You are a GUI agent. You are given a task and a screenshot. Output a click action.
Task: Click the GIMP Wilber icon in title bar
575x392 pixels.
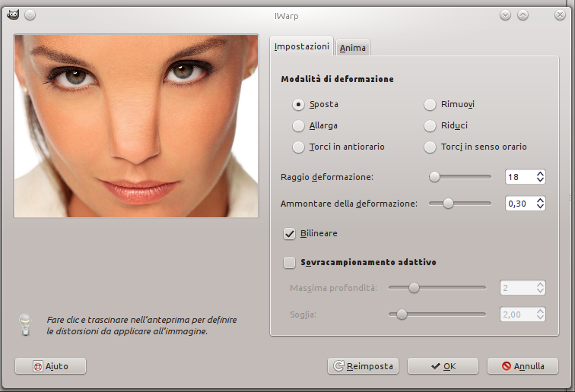coord(13,15)
